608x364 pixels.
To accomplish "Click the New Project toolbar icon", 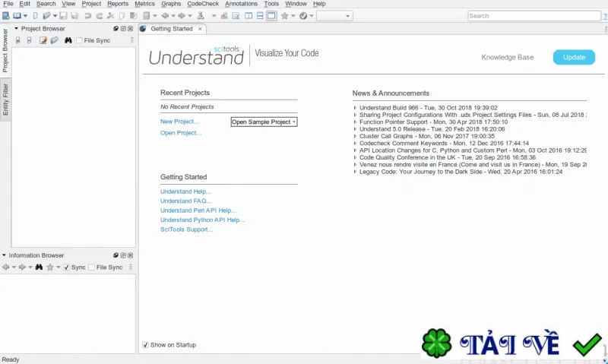I will [6, 16].
